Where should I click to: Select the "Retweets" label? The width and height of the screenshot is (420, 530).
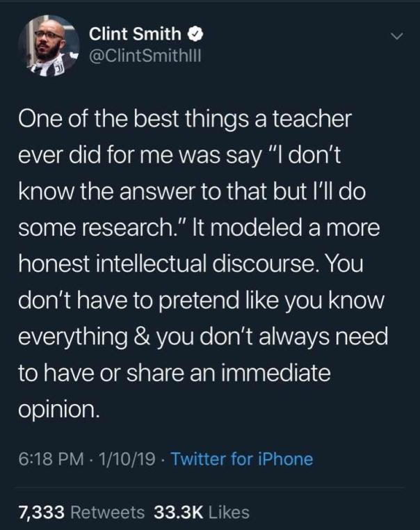click(x=108, y=512)
